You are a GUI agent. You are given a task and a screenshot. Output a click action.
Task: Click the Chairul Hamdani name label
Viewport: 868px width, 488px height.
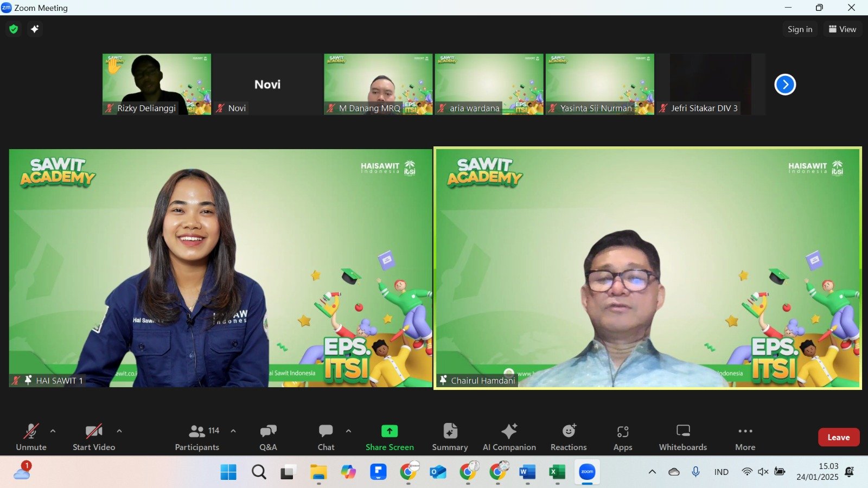click(x=483, y=381)
